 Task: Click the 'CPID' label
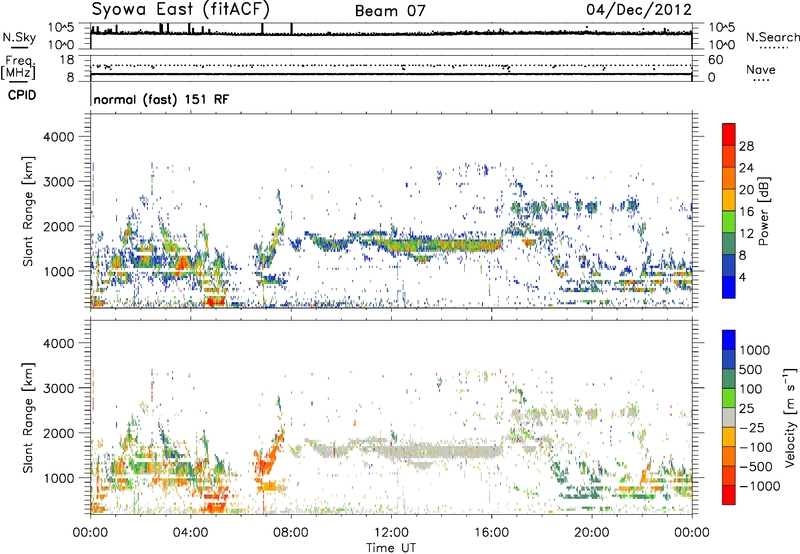click(22, 95)
